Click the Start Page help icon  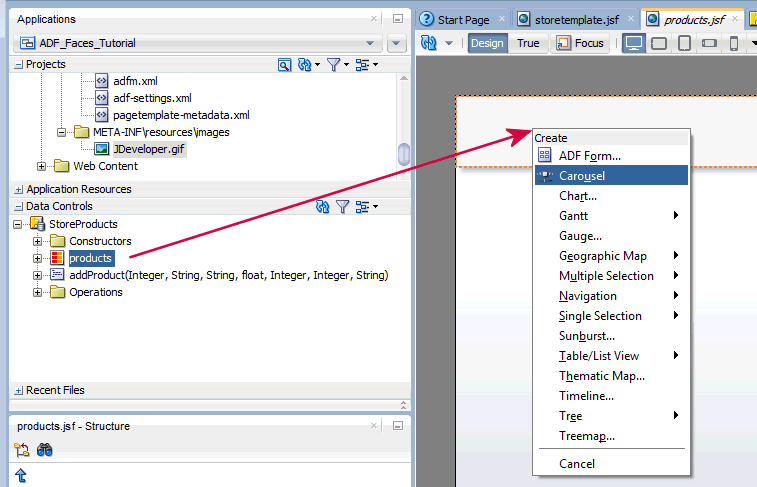click(x=426, y=19)
